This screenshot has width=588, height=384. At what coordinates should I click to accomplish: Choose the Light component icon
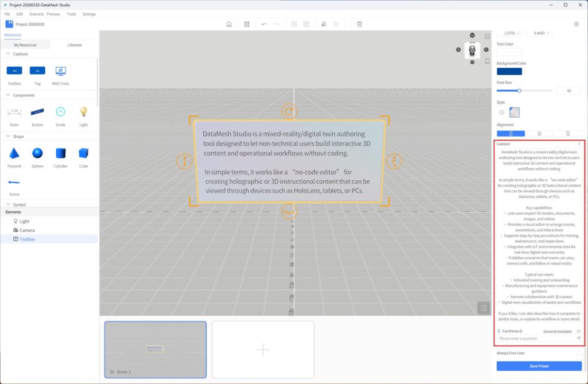83,112
